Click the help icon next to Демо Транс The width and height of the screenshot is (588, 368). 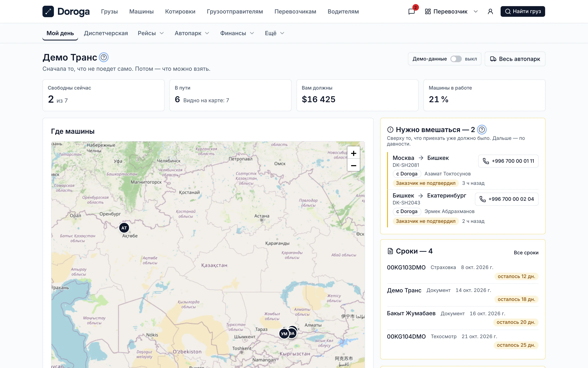click(x=104, y=57)
